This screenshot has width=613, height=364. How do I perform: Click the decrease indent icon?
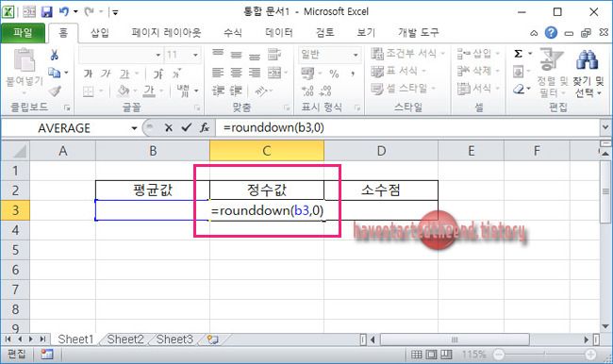[218, 91]
